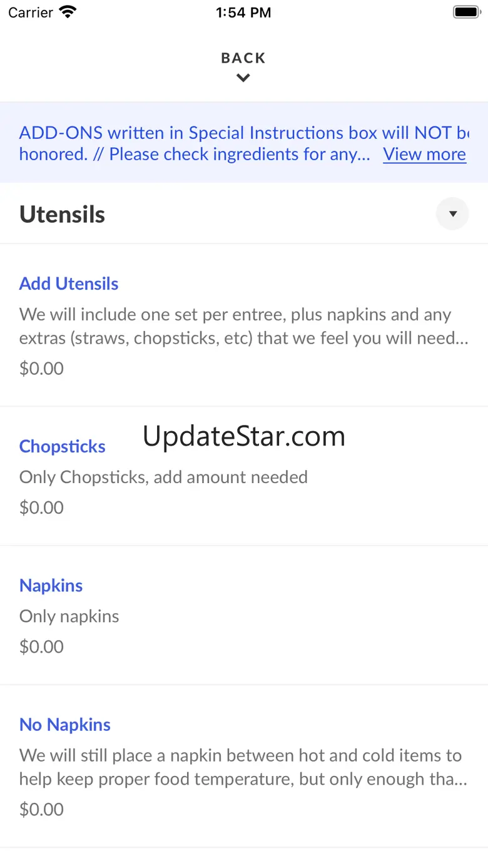This screenshot has width=488, height=868.
Task: Tap the Only napkins description
Action: coord(69,616)
